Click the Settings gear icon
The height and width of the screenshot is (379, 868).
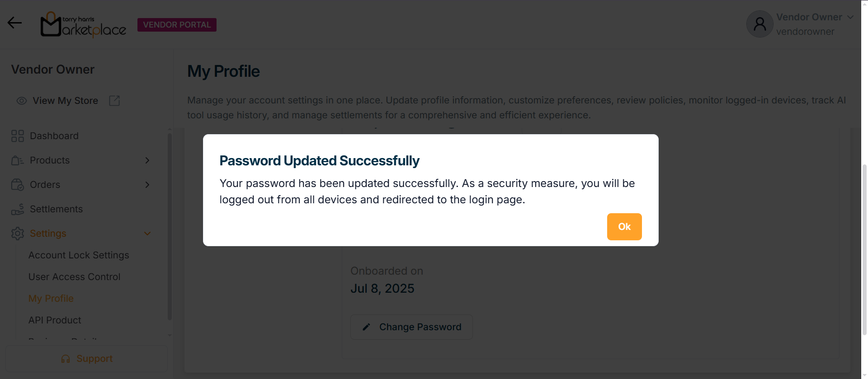point(18,234)
